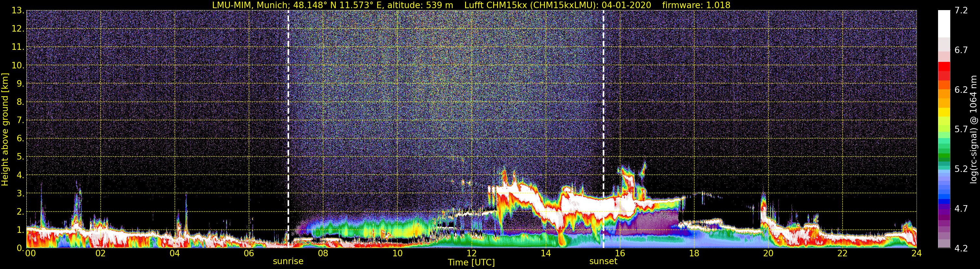Select the white dashed sunset line
Image resolution: width=980 pixels, height=269 pixels.
pos(603,129)
